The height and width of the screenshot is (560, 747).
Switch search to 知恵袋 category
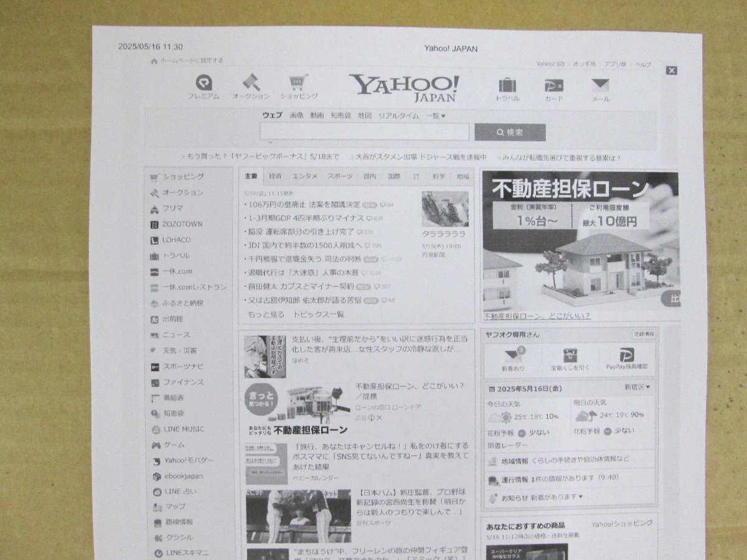coord(341,116)
